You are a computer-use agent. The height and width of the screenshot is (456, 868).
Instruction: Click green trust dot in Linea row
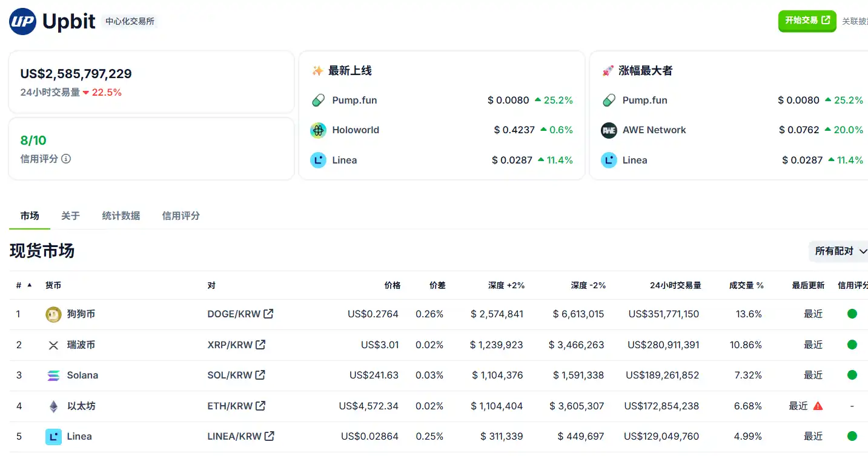852,436
